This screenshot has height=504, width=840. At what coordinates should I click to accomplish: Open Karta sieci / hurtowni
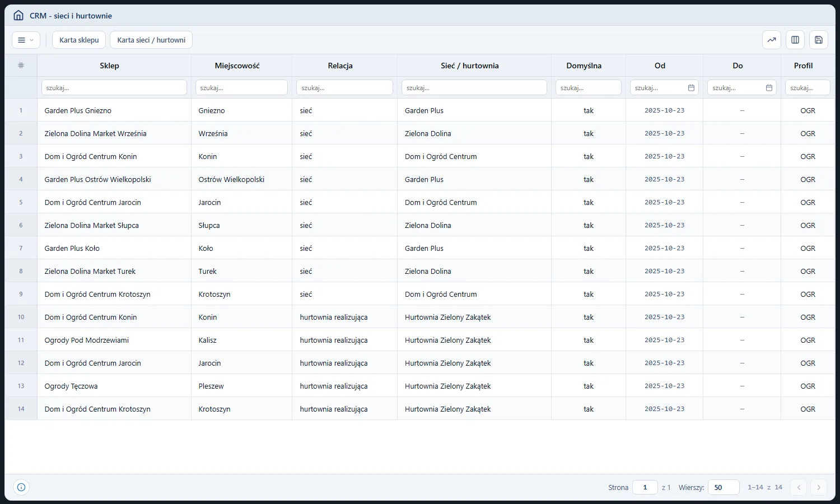coord(151,40)
